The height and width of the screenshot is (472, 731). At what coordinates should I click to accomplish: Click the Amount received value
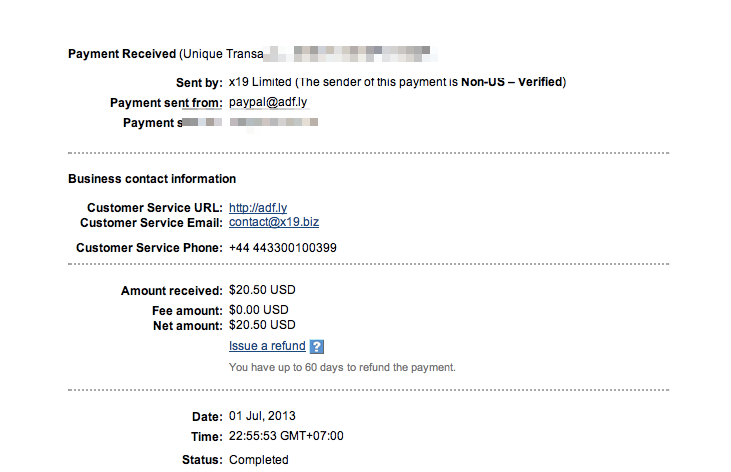tap(262, 290)
